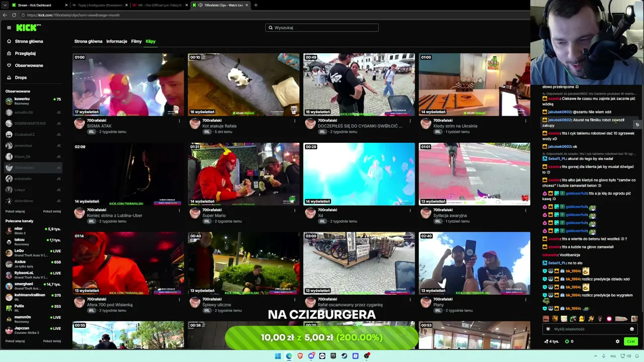Insert the yellow duck emote in chat

tap(582, 319)
